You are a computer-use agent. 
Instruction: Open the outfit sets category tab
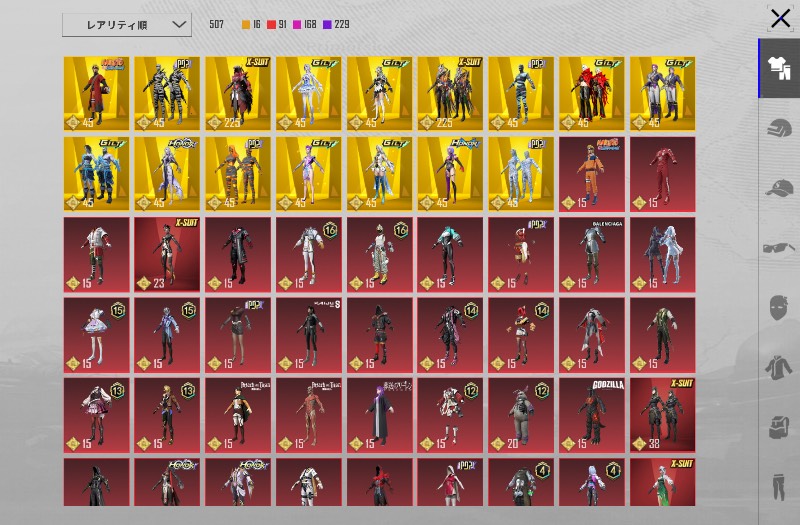tap(779, 68)
